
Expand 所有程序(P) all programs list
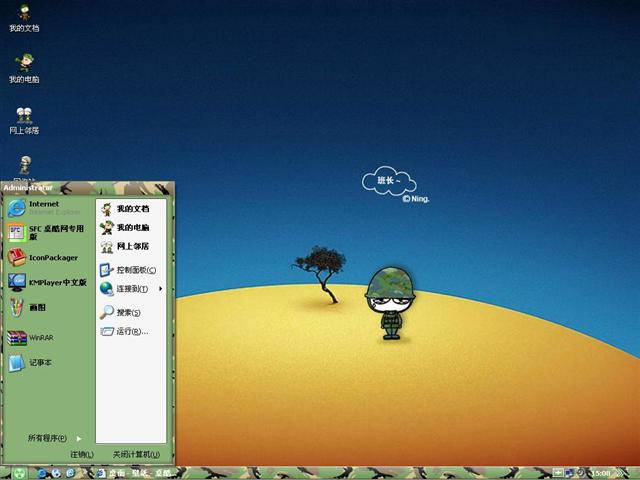pyautogui.click(x=54, y=438)
